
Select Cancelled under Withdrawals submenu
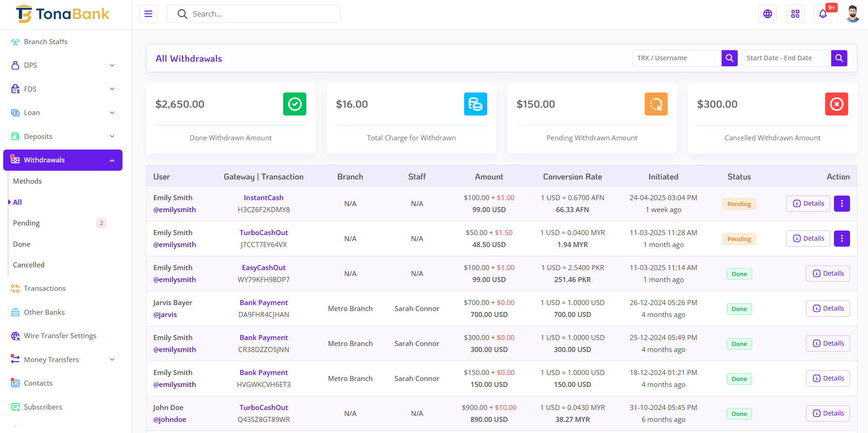coord(29,265)
